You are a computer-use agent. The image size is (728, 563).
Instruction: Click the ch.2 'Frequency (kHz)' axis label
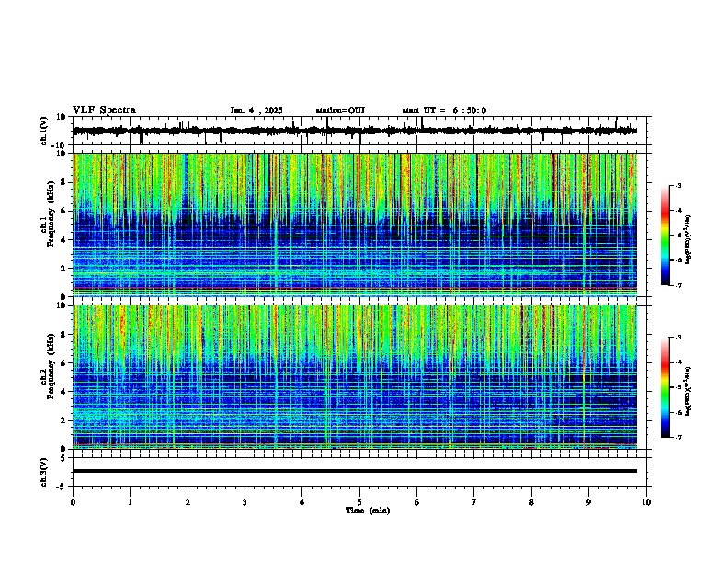[51, 366]
